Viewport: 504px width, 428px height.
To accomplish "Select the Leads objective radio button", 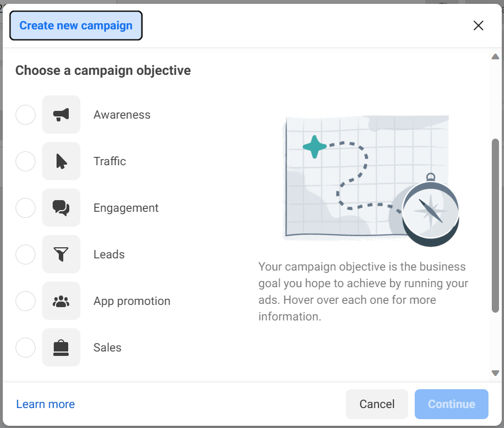I will click(26, 254).
